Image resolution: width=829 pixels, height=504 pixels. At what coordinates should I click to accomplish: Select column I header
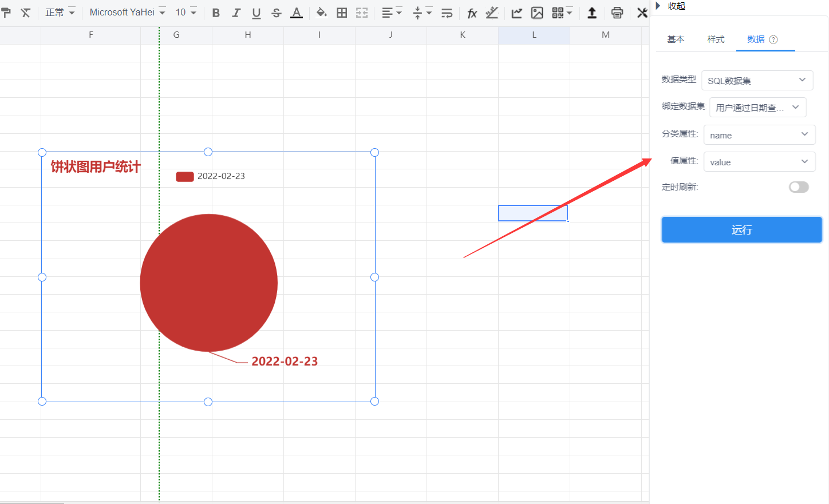click(x=319, y=35)
